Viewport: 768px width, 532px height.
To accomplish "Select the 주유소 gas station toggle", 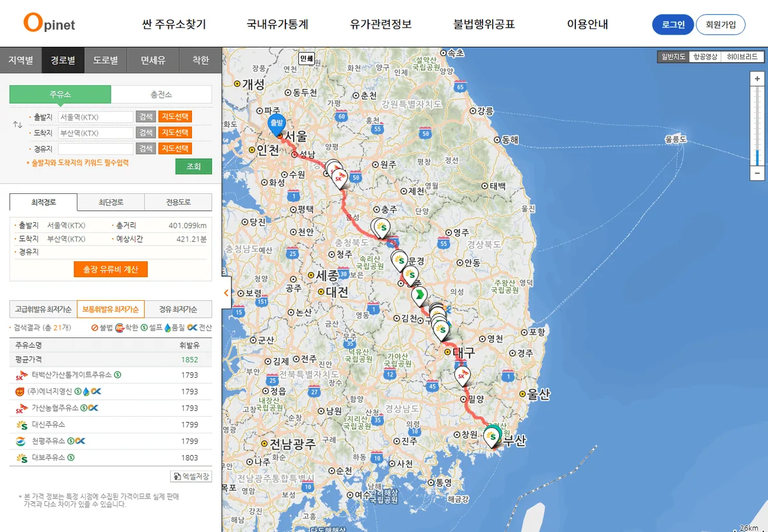I will [60, 95].
